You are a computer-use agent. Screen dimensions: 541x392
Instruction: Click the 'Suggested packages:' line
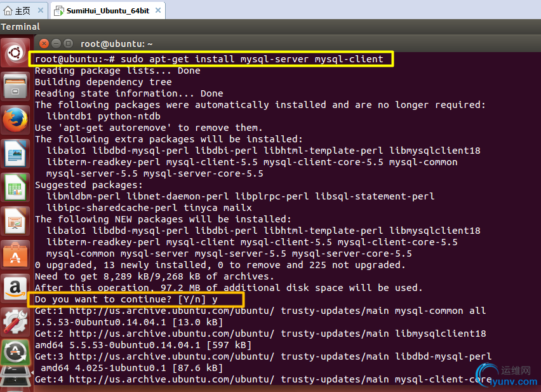pyautogui.click(x=89, y=185)
